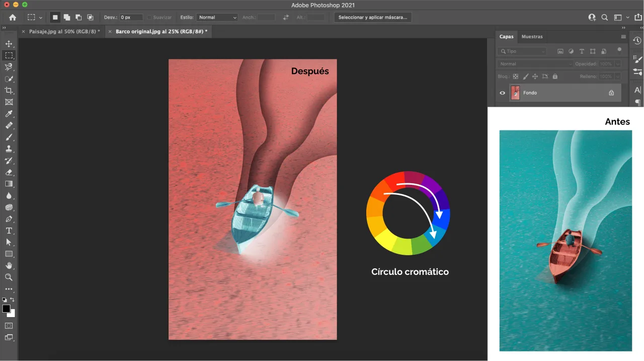The width and height of the screenshot is (644, 361).
Task: Toggle Quick Mask mode
Action: [9, 326]
